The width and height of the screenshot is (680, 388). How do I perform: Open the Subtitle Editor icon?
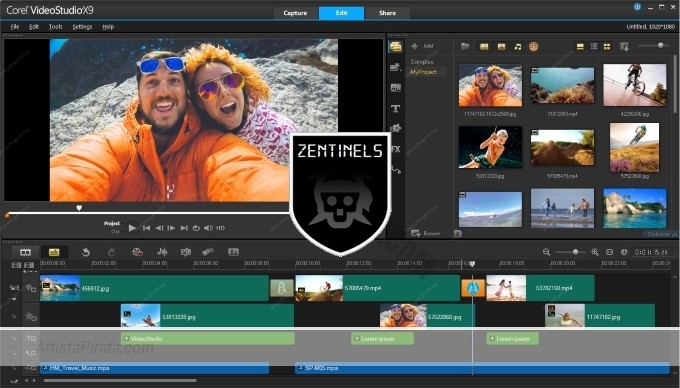pyautogui.click(x=233, y=252)
